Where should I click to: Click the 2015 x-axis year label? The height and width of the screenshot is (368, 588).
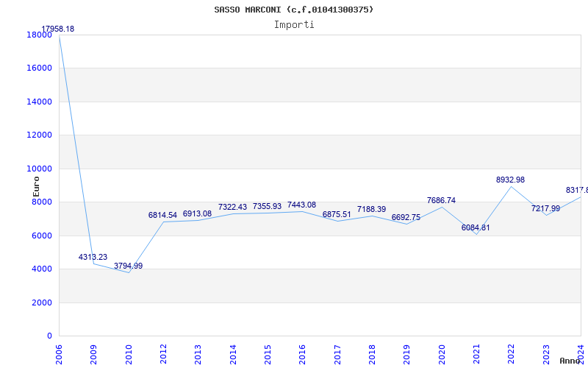pos(268,355)
